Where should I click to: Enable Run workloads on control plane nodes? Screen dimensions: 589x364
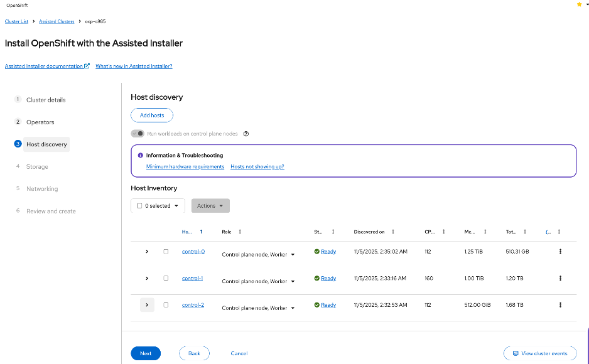click(x=138, y=134)
